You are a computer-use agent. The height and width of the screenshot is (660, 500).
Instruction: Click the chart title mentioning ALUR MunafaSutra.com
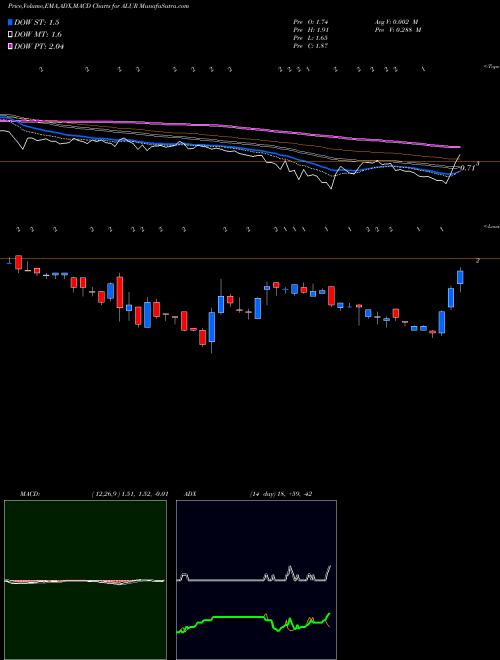click(x=98, y=6)
